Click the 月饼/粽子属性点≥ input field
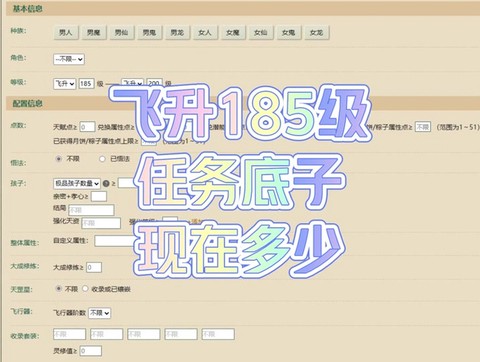 423,127
